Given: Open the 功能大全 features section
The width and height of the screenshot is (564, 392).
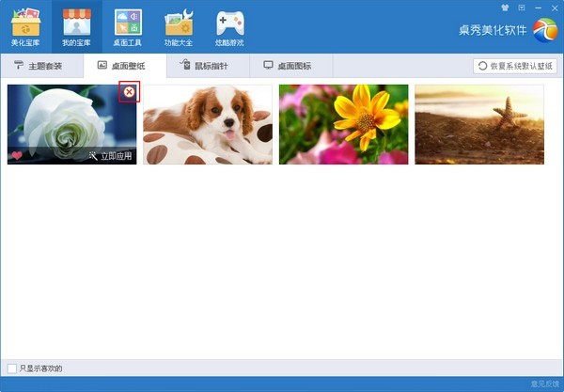Looking at the screenshot, I should (x=178, y=26).
